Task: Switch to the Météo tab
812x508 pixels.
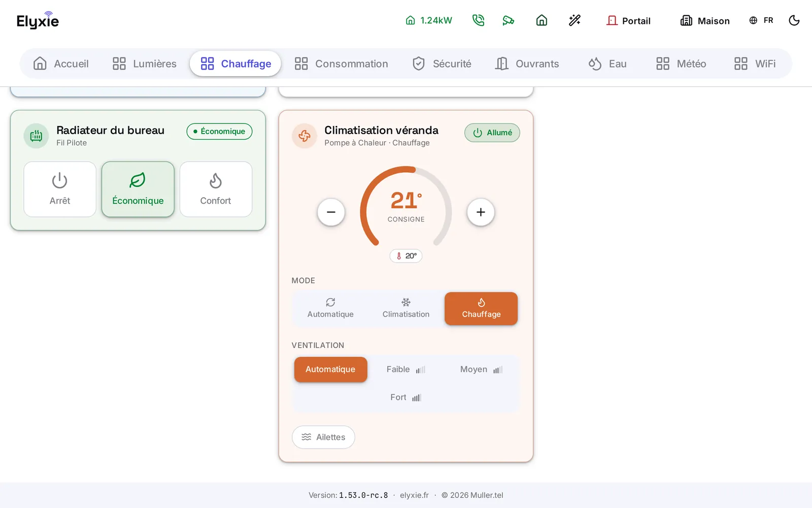Action: pos(681,63)
